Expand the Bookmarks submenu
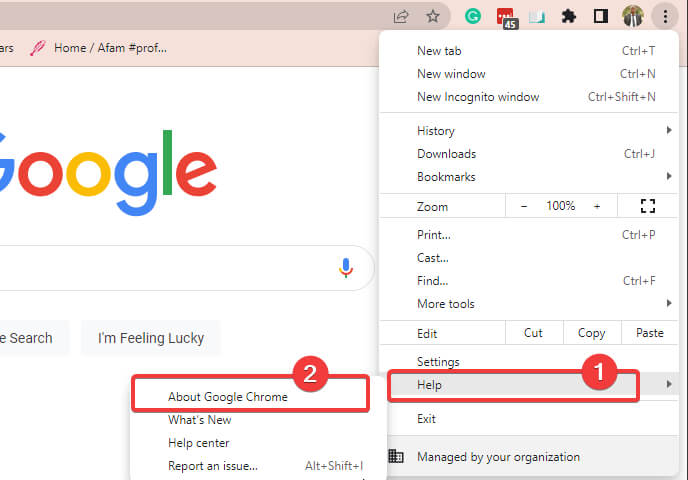 [529, 177]
